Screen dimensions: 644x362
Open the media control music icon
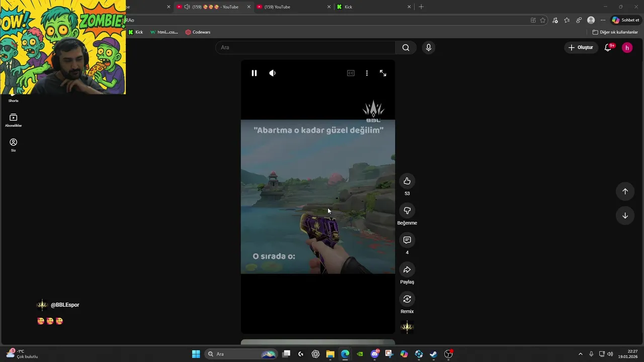tap(555, 20)
